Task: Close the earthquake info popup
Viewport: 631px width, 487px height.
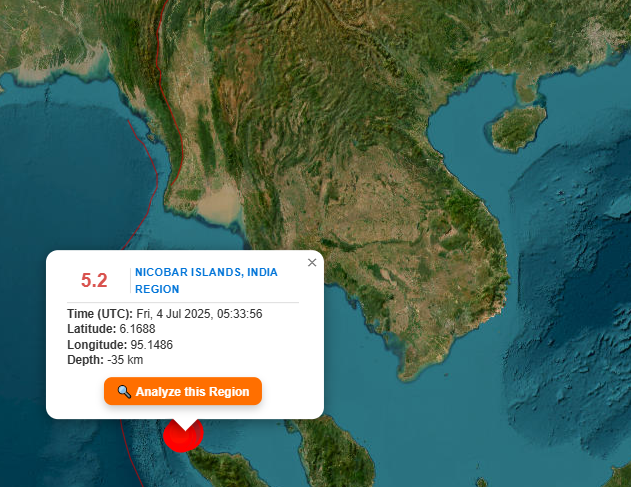Action: point(312,262)
